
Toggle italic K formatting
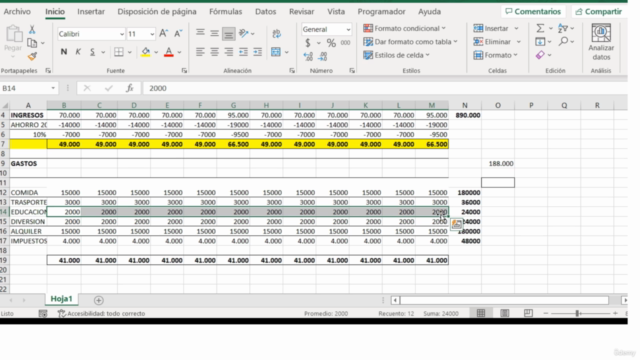pos(78,52)
